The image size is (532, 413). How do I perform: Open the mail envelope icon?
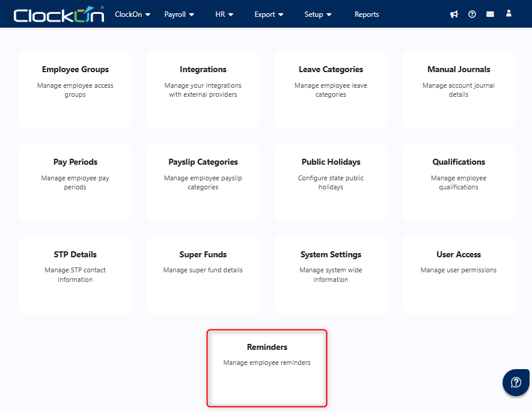click(x=490, y=14)
